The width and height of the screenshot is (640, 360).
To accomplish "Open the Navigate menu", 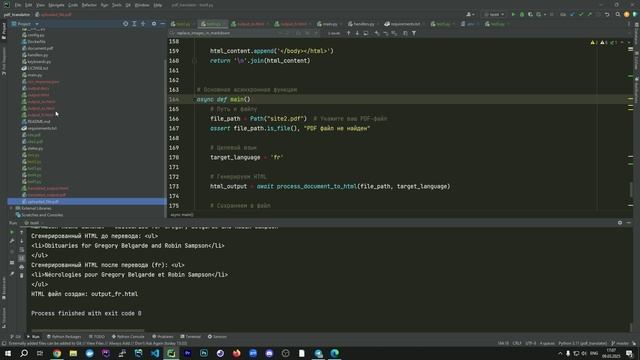I will (56, 5).
